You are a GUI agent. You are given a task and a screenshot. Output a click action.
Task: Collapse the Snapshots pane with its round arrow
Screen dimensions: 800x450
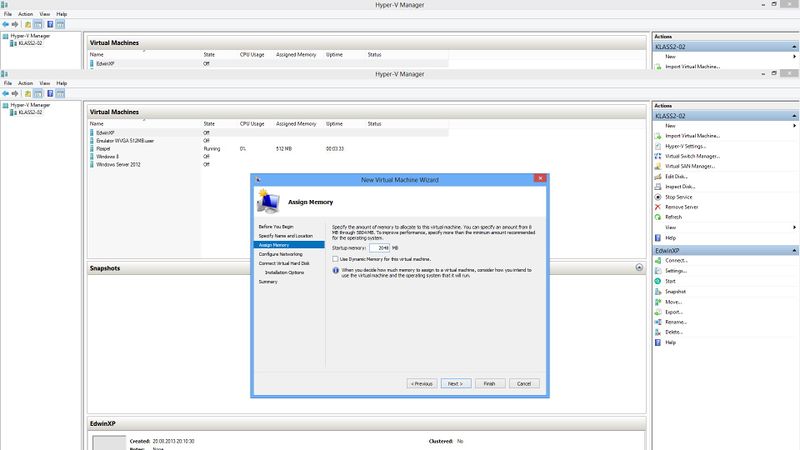[x=639, y=267]
